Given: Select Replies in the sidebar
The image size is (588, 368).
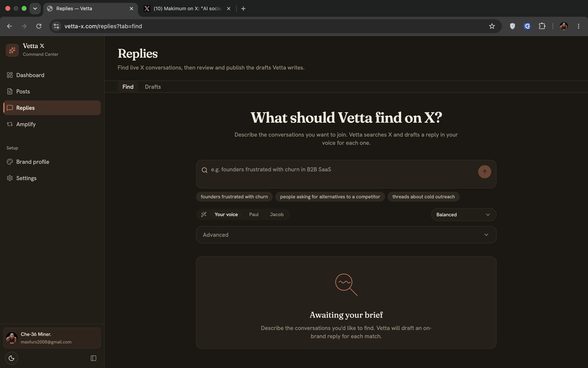Looking at the screenshot, I should pos(52,108).
